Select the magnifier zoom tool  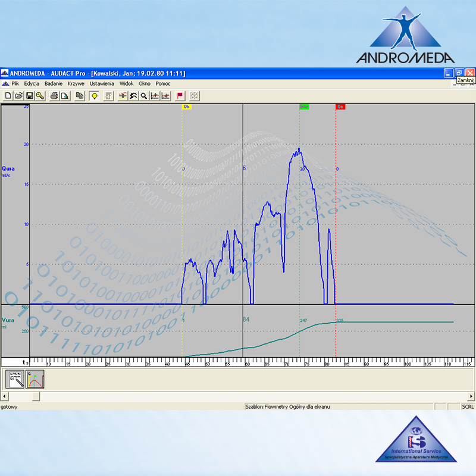[143, 95]
